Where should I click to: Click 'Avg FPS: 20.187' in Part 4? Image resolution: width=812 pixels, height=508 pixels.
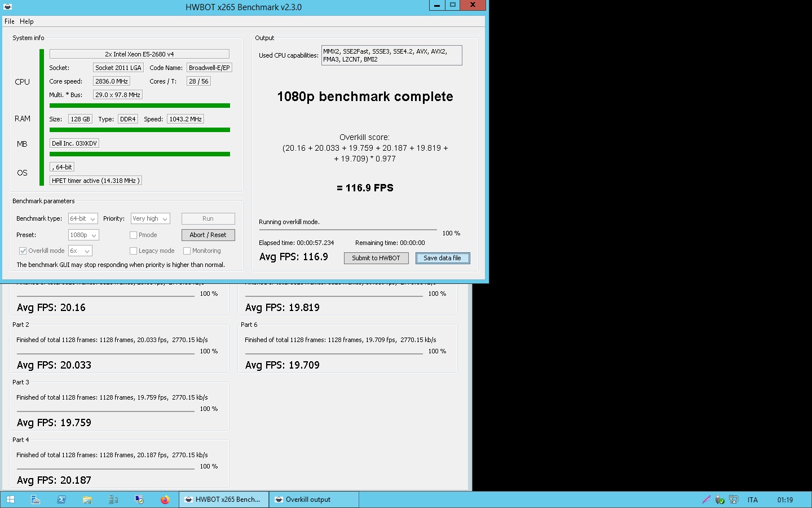coord(54,480)
